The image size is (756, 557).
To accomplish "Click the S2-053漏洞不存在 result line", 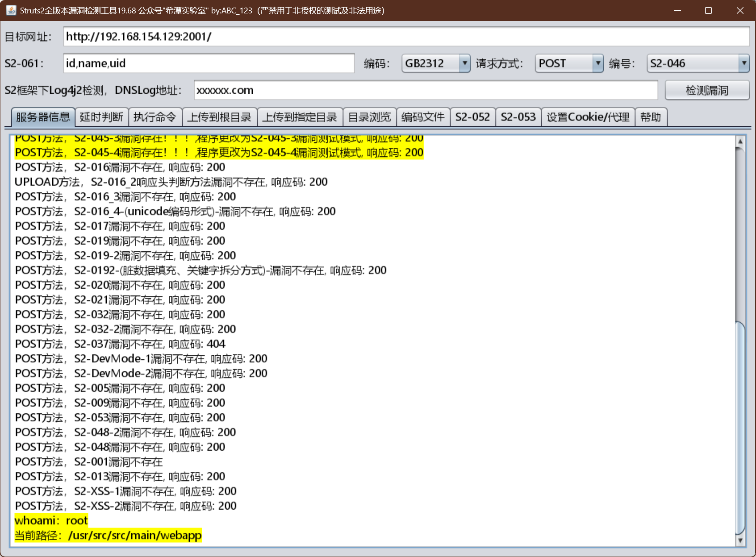I will pos(120,418).
